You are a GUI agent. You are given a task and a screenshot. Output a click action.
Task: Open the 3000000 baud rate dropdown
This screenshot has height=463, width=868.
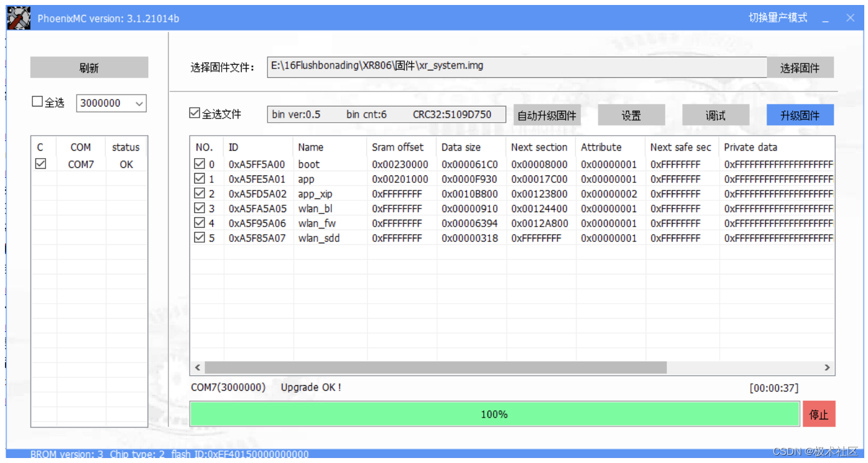(x=111, y=103)
